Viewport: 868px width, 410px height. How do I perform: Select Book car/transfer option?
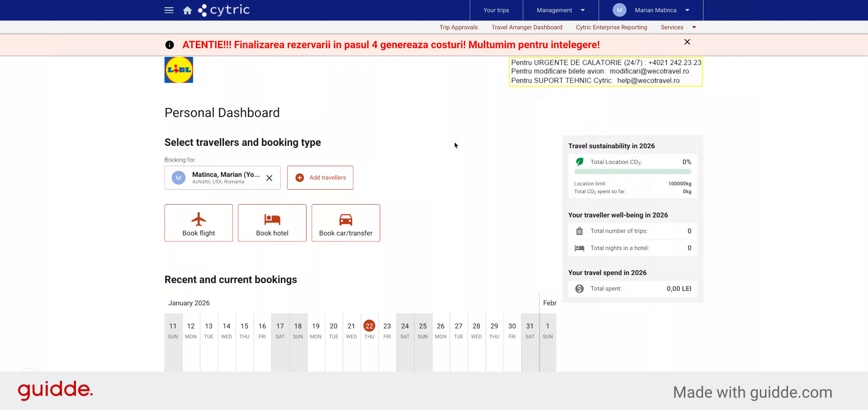346,223
